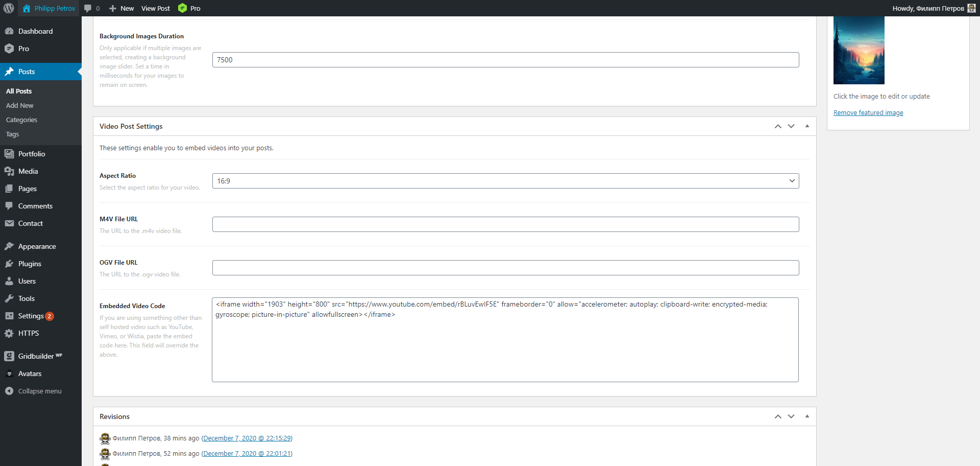The image size is (980, 466).
Task: Click the Plugins icon in sidebar
Action: (x=9, y=264)
